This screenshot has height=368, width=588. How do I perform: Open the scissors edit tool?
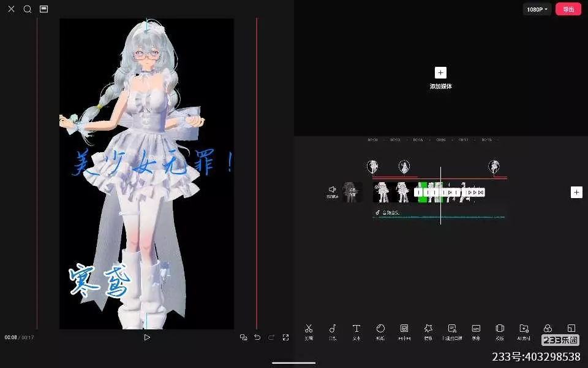point(309,332)
